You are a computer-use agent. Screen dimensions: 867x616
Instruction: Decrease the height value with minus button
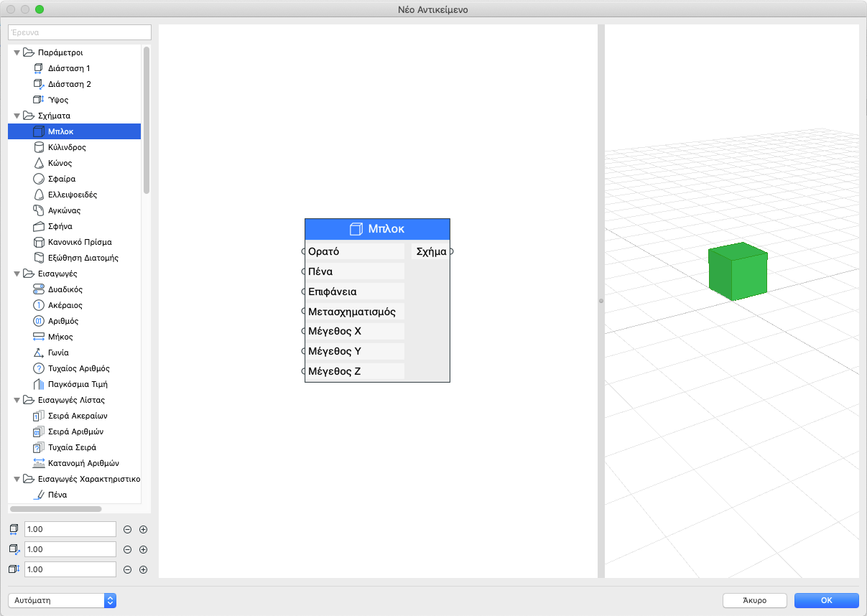(x=127, y=569)
